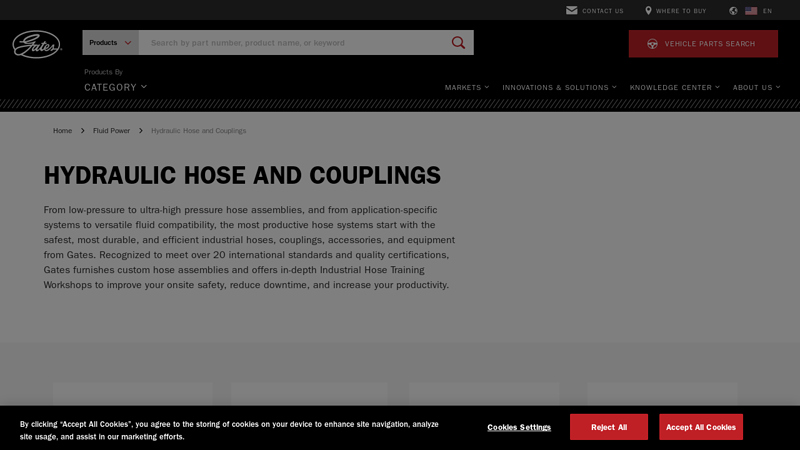This screenshot has height=450, width=800.
Task: Click the Hydraulic Hose and Couplings heading
Action: coord(242,176)
